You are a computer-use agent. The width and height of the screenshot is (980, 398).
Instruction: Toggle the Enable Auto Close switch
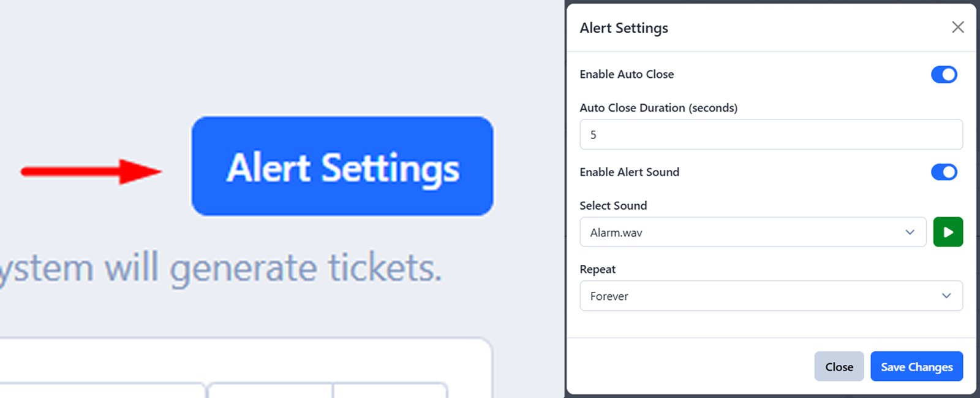(943, 74)
